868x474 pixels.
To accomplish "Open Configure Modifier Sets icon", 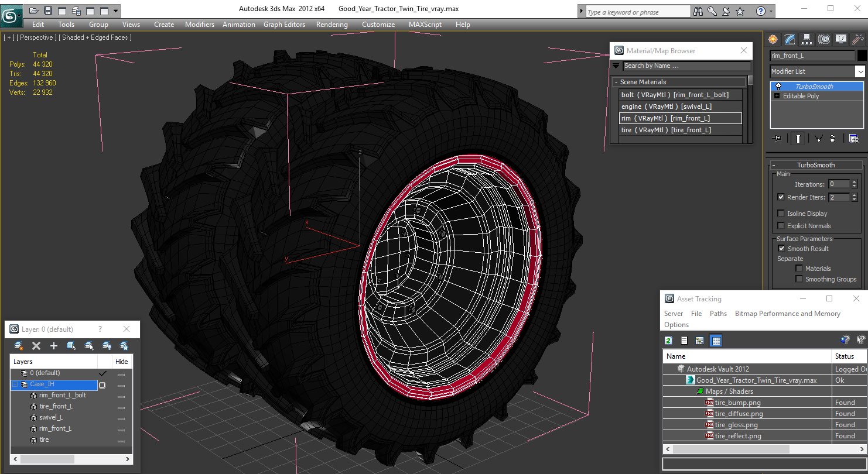I will coord(853,139).
